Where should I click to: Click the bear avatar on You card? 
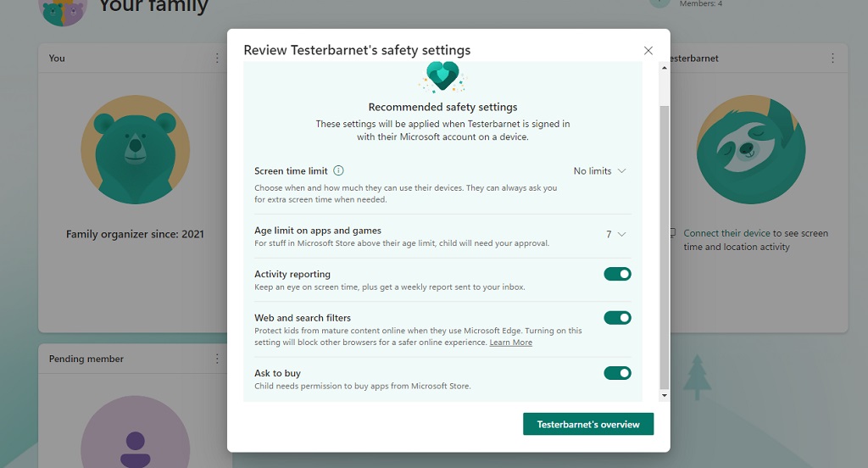136,149
